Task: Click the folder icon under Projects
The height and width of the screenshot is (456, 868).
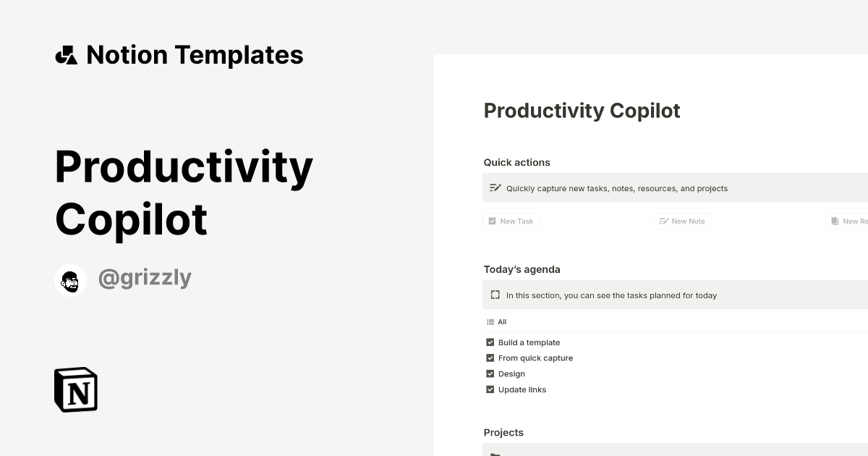Action: click(494, 453)
